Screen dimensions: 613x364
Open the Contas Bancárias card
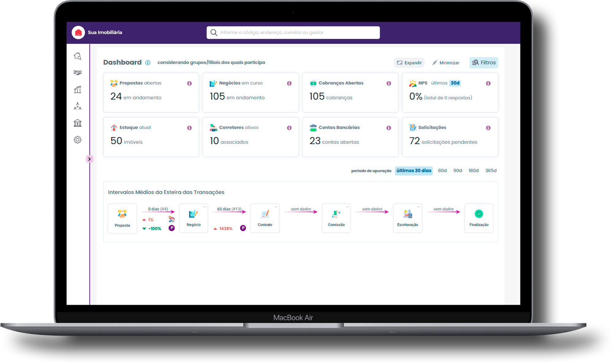[350, 137]
